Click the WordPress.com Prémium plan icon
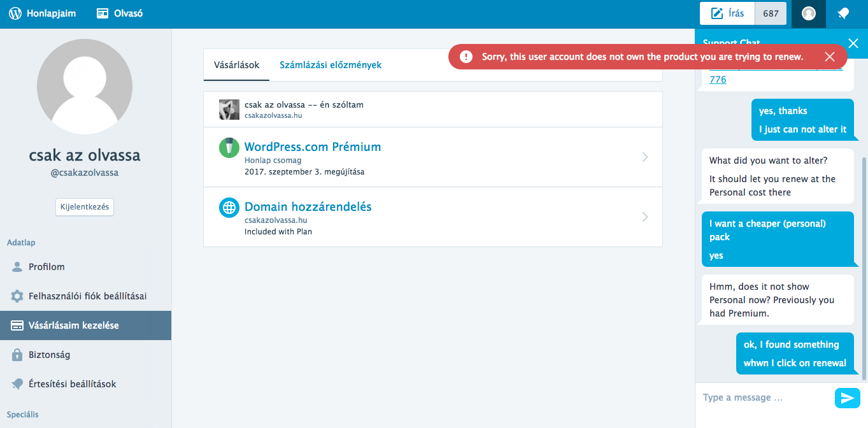This screenshot has width=868, height=428. tap(229, 148)
